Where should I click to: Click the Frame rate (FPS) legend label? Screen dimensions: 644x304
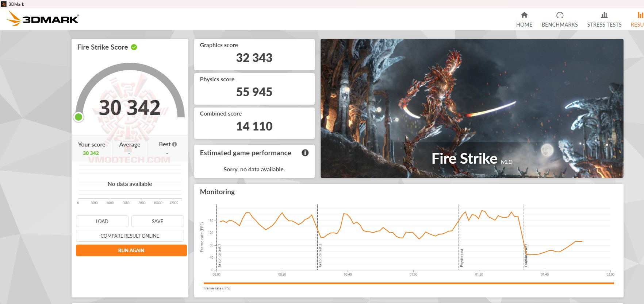click(x=217, y=288)
